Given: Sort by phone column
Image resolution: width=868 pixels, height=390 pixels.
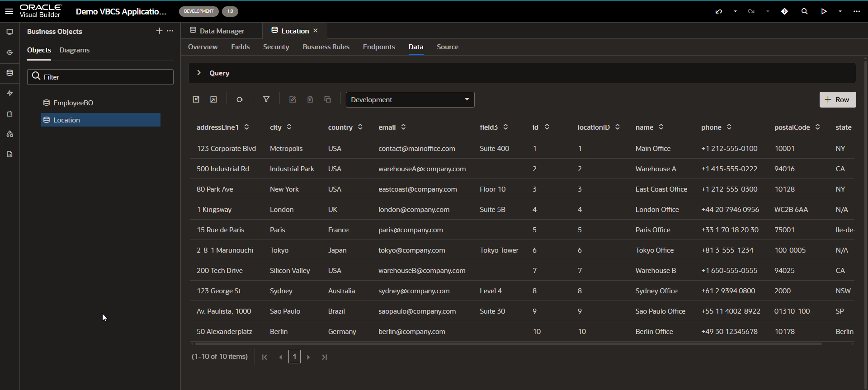Looking at the screenshot, I should [x=729, y=127].
